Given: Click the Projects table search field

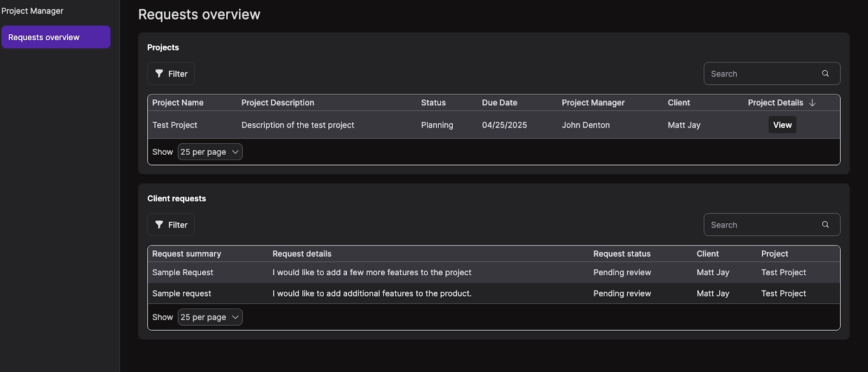Looking at the screenshot, I should point(771,74).
